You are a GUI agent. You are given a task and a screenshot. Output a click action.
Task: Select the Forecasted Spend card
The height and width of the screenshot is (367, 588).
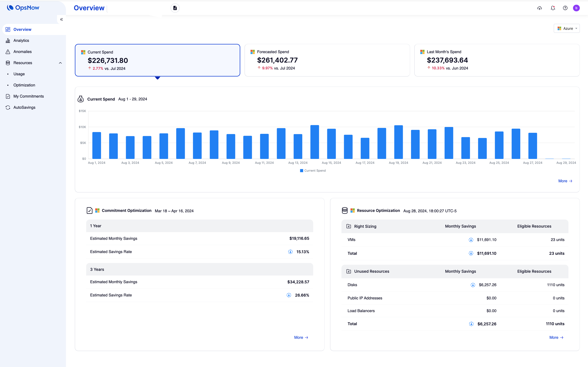(327, 60)
